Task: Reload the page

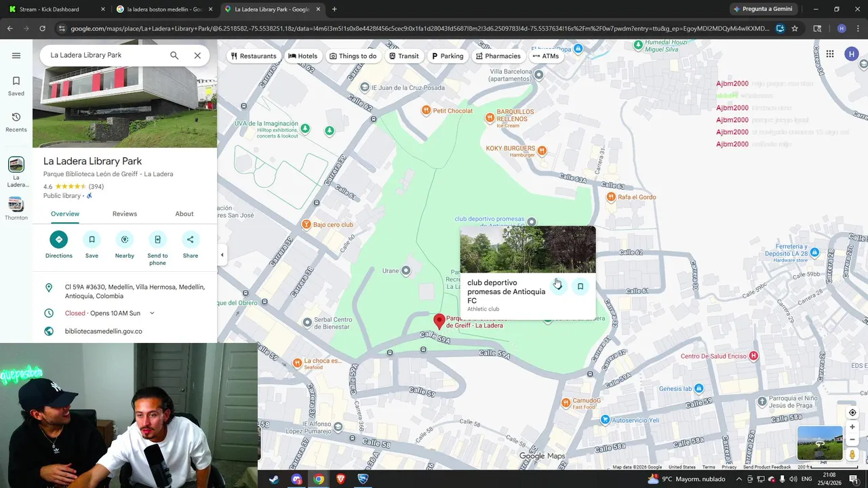Action: [x=42, y=28]
